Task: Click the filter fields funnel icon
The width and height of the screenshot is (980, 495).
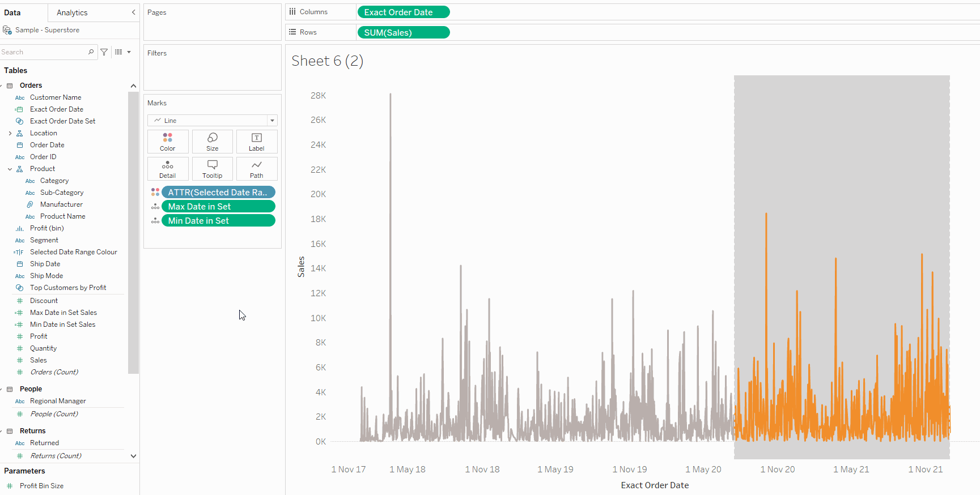Action: (x=104, y=52)
